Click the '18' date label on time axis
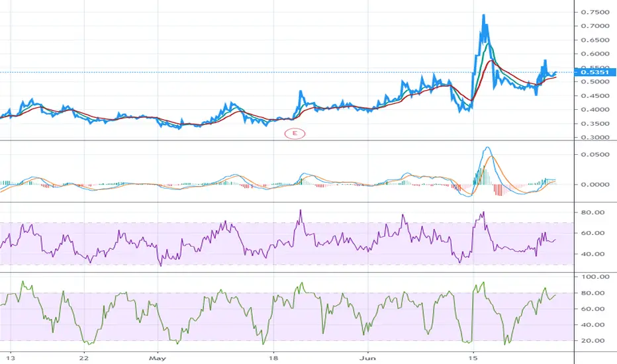Viewport: 617px width, 364px height. tap(273, 358)
